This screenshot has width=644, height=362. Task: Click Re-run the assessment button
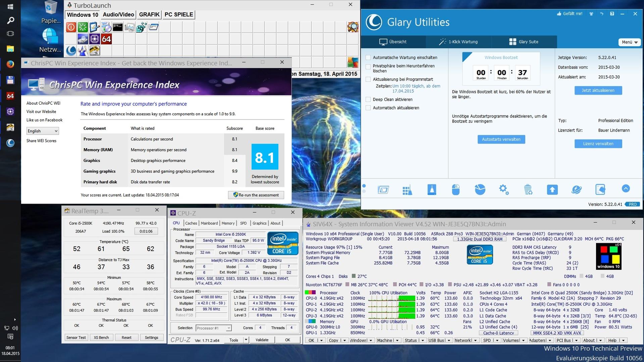[x=256, y=195]
